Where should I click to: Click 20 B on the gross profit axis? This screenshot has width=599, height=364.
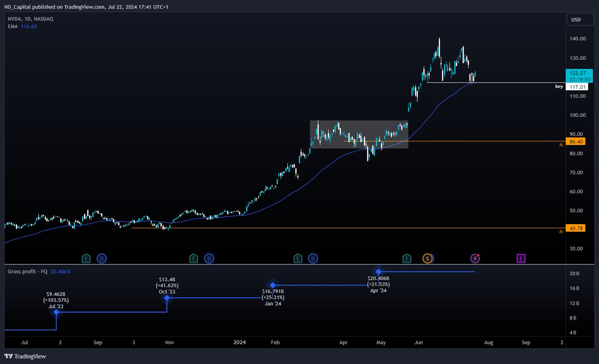tap(574, 274)
